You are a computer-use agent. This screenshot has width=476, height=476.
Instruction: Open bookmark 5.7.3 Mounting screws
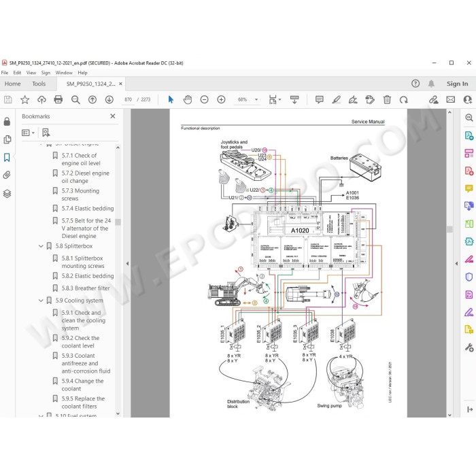pyautogui.click(x=80, y=194)
